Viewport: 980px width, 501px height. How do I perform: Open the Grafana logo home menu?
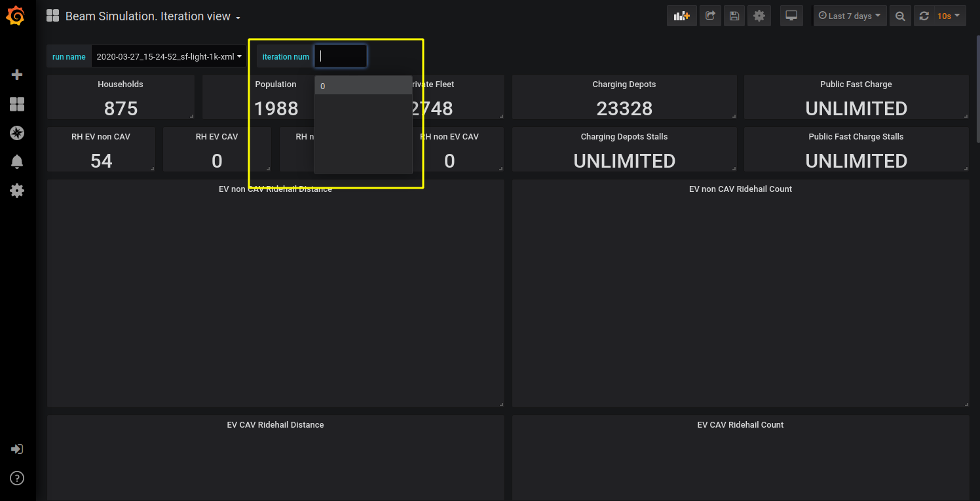17,16
